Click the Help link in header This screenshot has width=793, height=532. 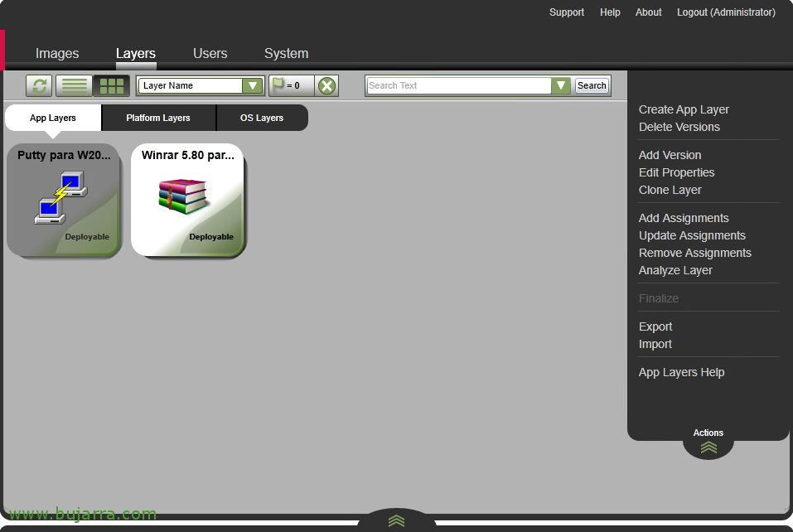point(610,12)
